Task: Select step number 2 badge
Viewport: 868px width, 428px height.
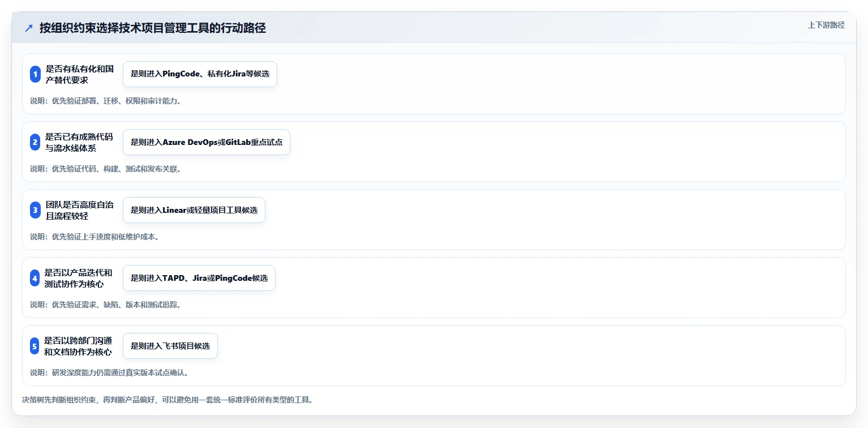Action: coord(35,142)
